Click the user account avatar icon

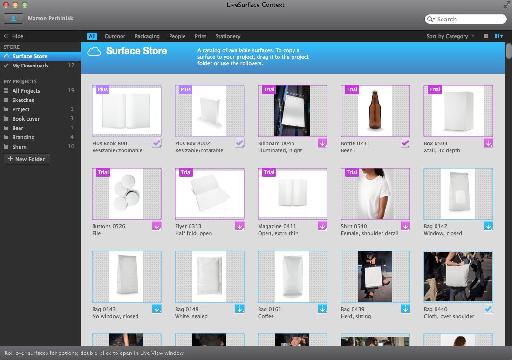(x=13, y=18)
